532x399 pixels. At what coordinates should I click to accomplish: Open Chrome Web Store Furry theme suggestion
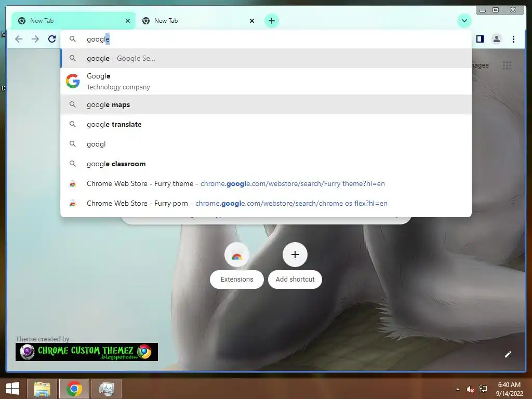click(266, 183)
